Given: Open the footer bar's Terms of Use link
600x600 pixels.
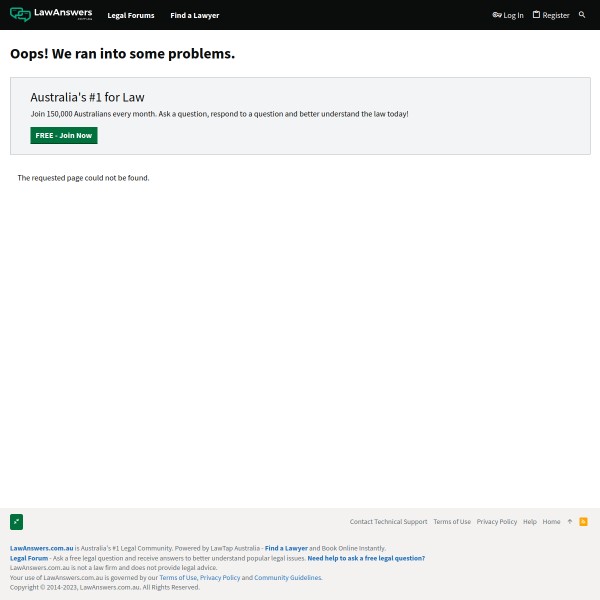Looking at the screenshot, I should [452, 522].
